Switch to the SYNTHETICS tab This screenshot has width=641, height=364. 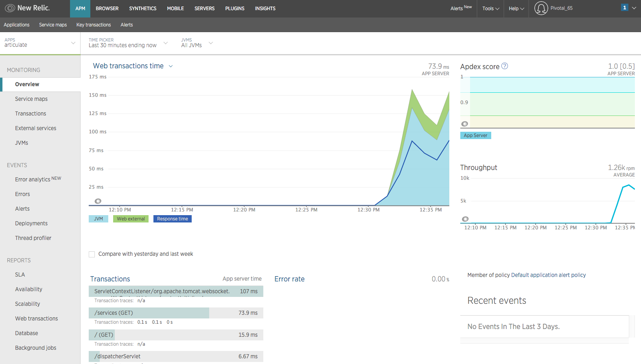coord(143,9)
